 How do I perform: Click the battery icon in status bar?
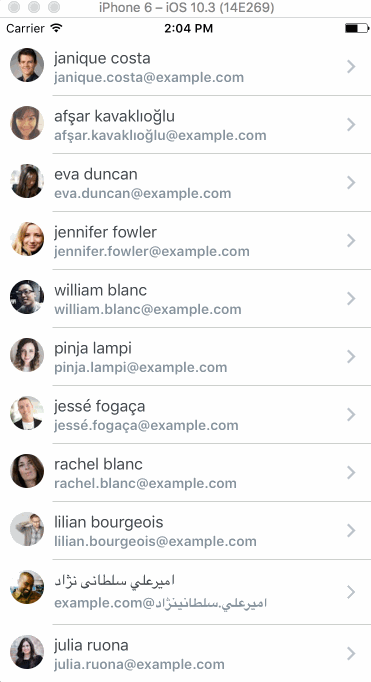[x=357, y=28]
